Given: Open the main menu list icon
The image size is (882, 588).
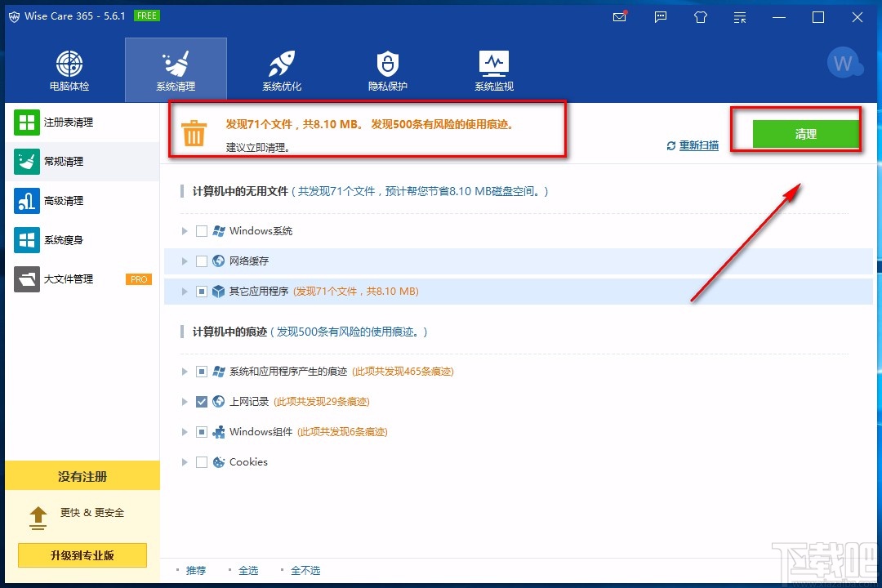Looking at the screenshot, I should 740,17.
